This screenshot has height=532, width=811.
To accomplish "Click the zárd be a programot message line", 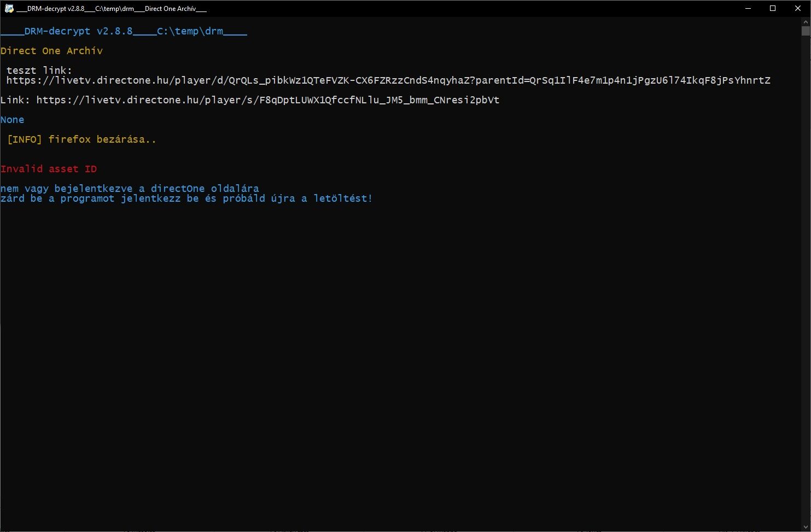I will click(186, 198).
